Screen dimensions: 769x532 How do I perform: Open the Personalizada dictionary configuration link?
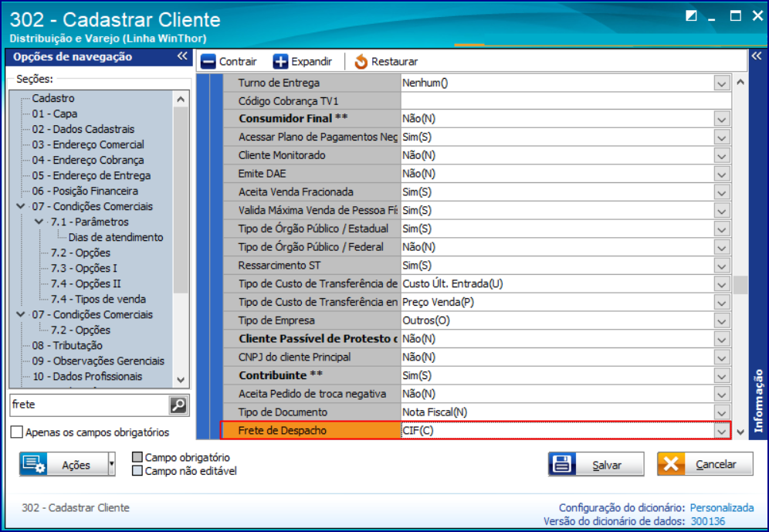pyautogui.click(x=721, y=508)
